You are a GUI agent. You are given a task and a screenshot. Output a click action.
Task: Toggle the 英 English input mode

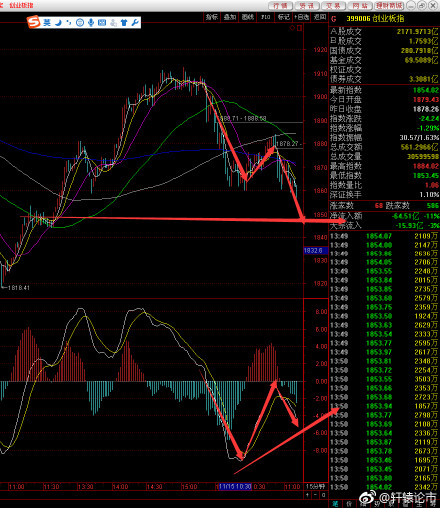click(47, 22)
